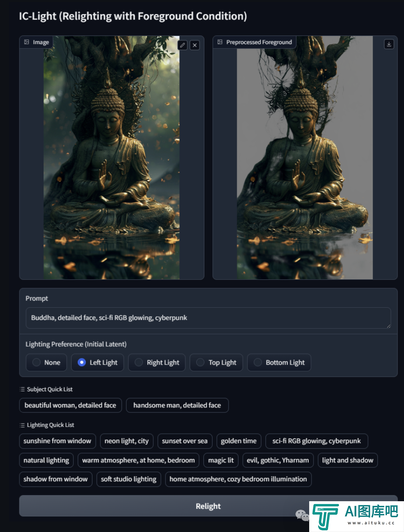Click the WeChat logo icon
The width and height of the screenshot is (404, 532).
(x=302, y=515)
